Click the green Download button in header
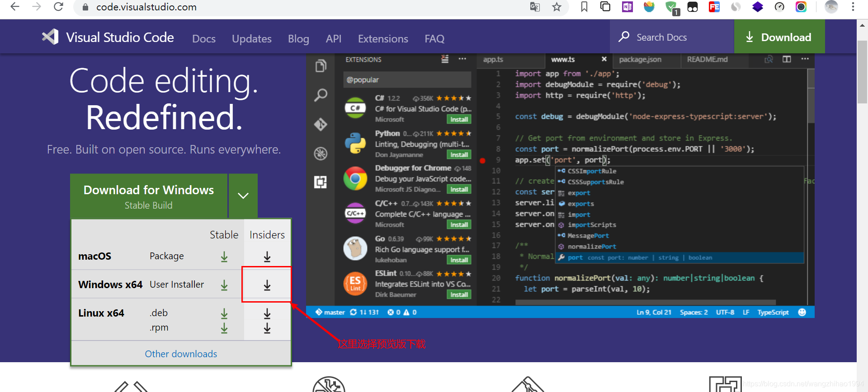This screenshot has width=868, height=392. pos(779,37)
